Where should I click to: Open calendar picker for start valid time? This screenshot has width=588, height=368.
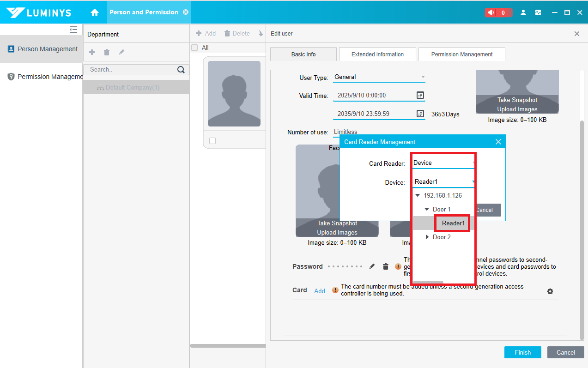[x=420, y=95]
